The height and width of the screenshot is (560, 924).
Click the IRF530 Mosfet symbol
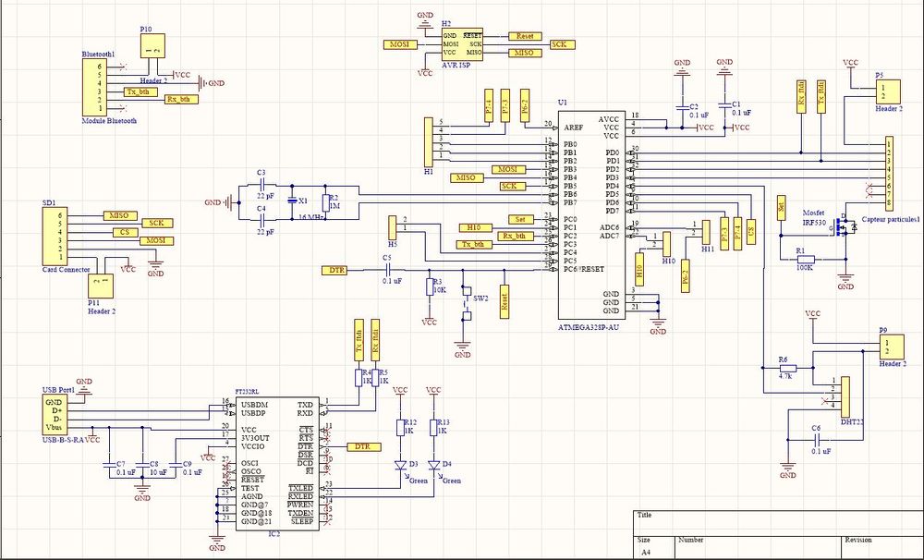[x=842, y=230]
